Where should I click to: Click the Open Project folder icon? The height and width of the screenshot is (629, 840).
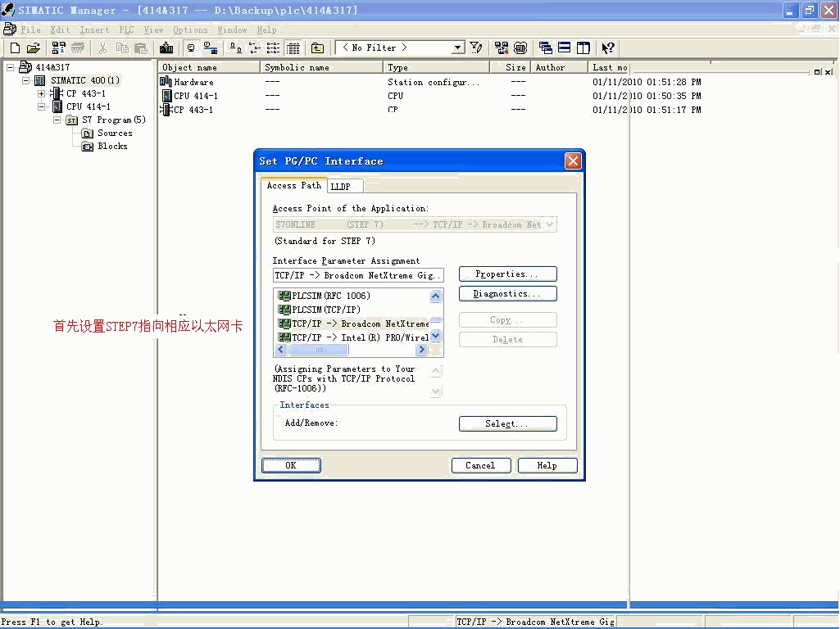coord(34,48)
